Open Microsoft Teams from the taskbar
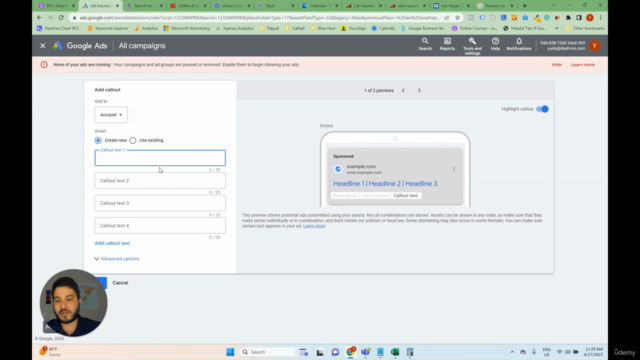The image size is (640, 360). (x=365, y=352)
